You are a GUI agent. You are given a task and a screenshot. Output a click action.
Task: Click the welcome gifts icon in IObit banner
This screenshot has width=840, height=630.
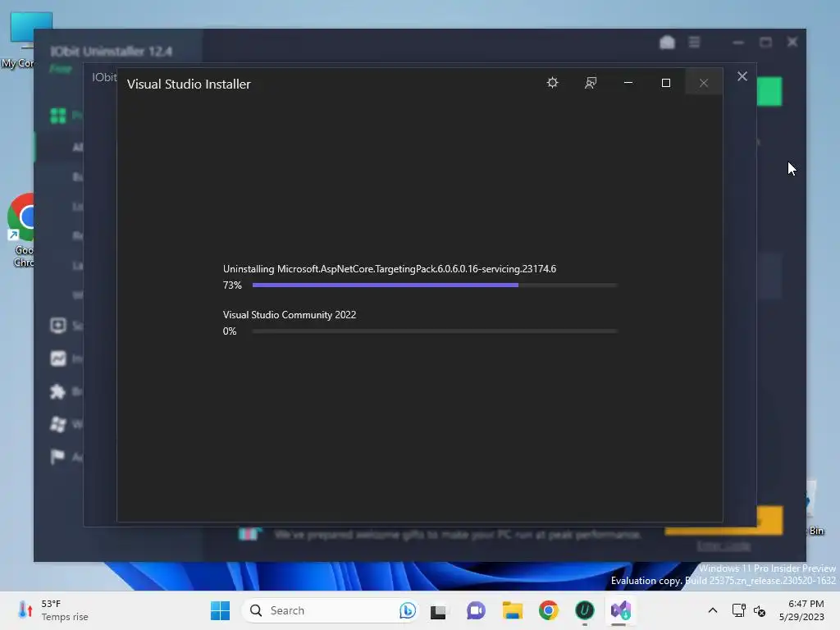click(249, 534)
